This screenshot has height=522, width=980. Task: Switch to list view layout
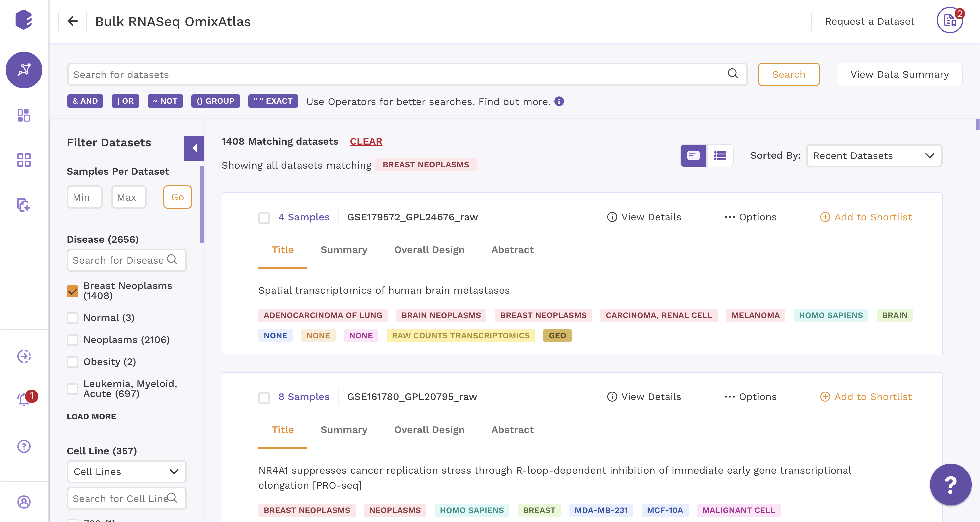(720, 155)
